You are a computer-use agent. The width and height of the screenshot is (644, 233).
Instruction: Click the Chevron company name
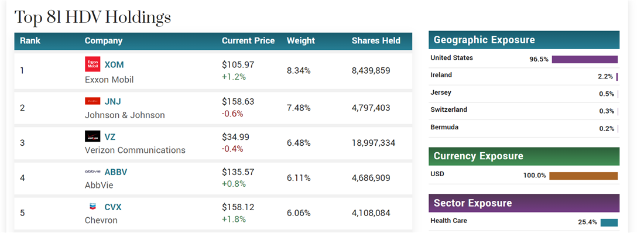(101, 220)
